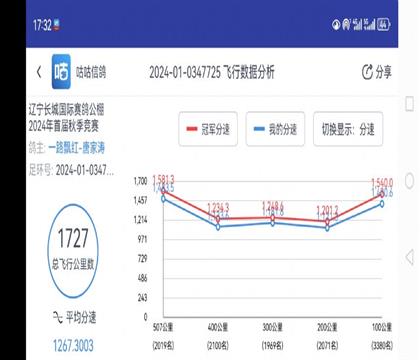420x360 pixels.
Task: Select my-speed data point at 507公里
Action: click(x=163, y=199)
